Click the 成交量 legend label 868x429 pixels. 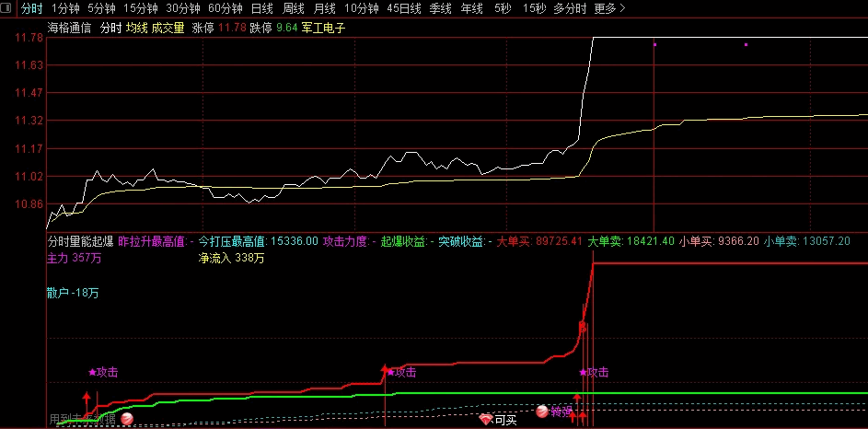[x=168, y=29]
